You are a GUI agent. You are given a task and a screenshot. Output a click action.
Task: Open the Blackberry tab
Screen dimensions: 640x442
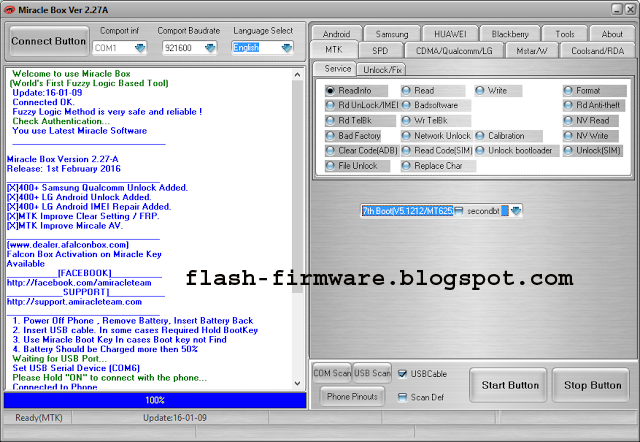(x=510, y=34)
